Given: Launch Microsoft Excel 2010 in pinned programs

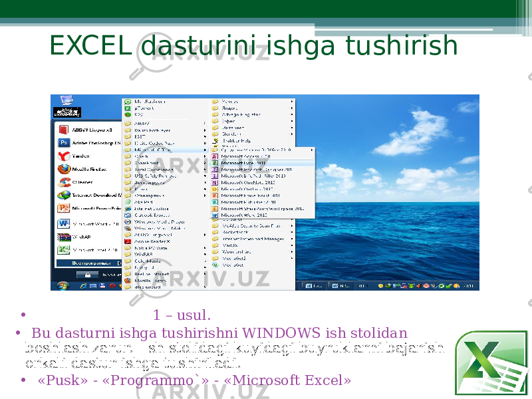Looking at the screenshot, I should (x=88, y=250).
